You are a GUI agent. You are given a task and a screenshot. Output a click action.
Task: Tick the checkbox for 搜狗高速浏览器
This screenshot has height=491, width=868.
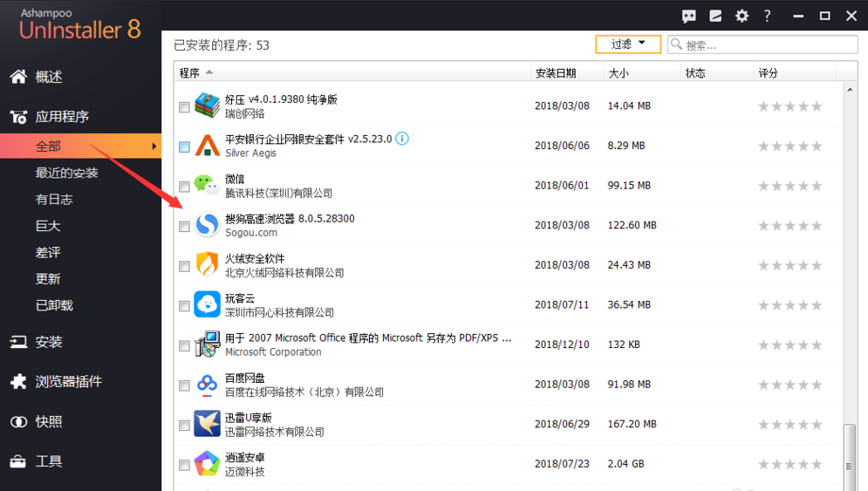coord(184,227)
